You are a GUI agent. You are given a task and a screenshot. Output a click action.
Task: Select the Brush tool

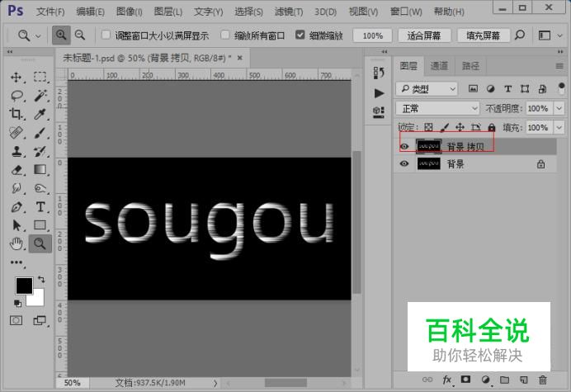[40, 133]
